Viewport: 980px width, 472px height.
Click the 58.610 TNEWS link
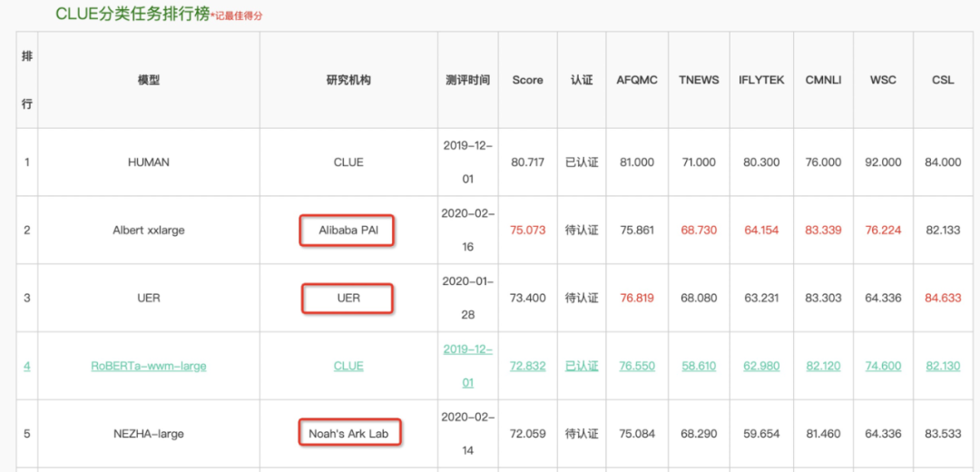[x=699, y=366]
